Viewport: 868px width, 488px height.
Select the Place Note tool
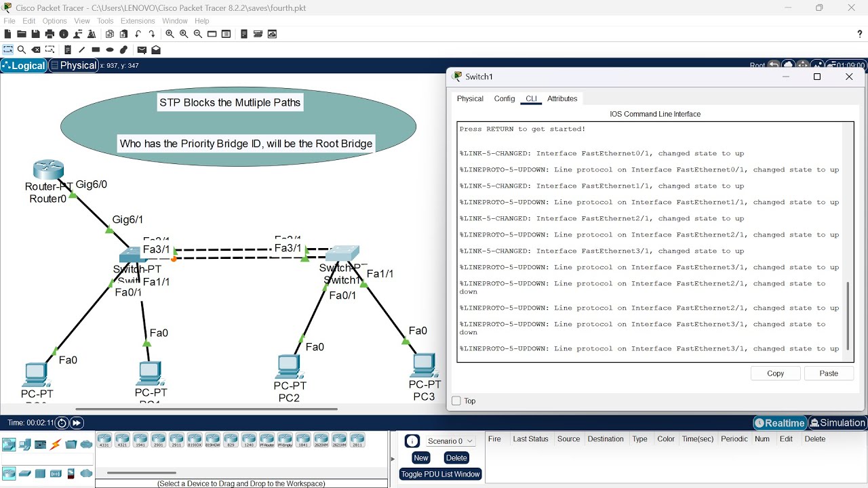(x=68, y=49)
